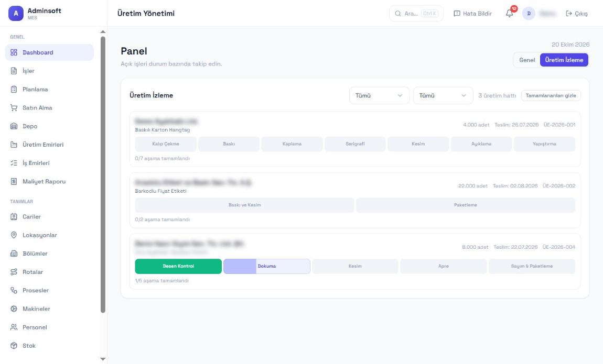Click the Personel people icon
This screenshot has width=603, height=364.
(14, 327)
